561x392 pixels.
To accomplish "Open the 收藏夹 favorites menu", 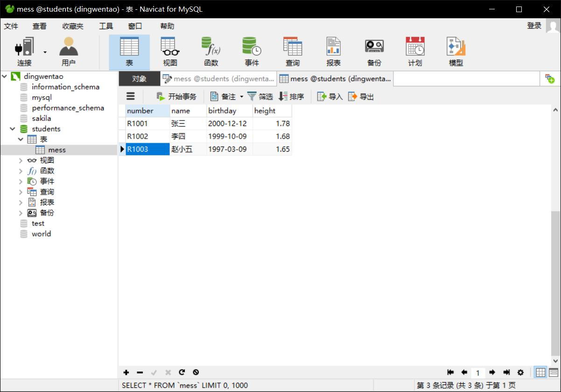I will pos(73,26).
